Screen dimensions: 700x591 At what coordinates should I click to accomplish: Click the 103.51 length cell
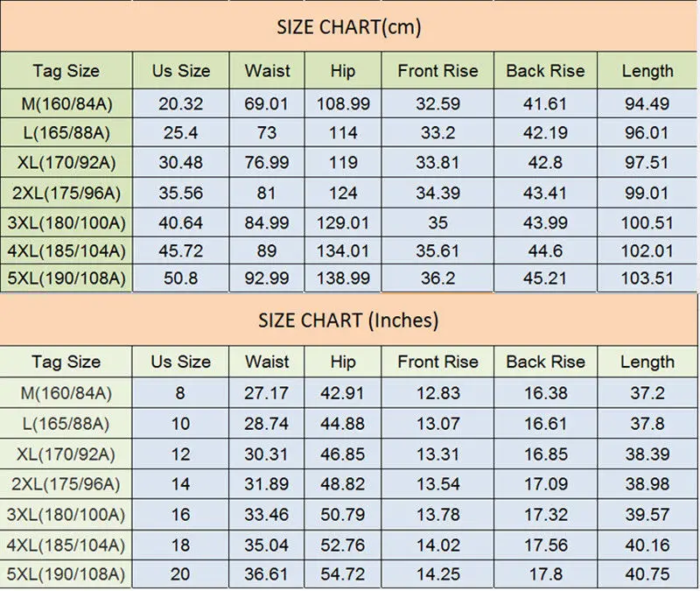tap(647, 278)
